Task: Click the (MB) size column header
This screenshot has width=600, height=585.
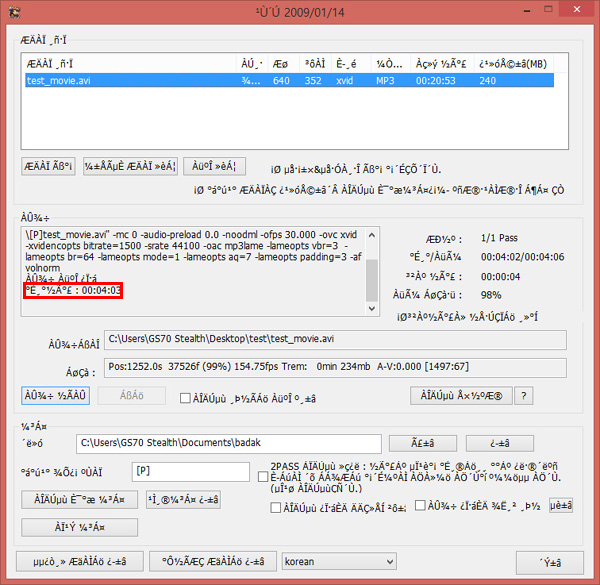Action: 513,64
